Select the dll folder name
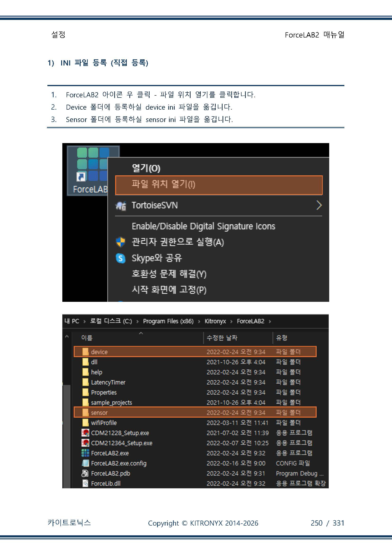The image size is (392, 555). pyautogui.click(x=94, y=362)
